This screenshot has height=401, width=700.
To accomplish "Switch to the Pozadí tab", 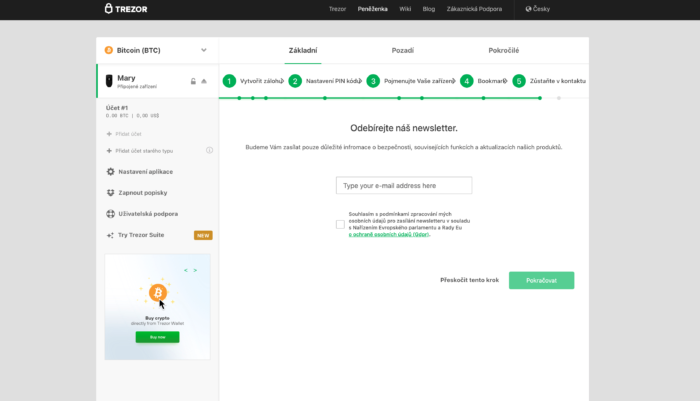I will pyautogui.click(x=403, y=50).
